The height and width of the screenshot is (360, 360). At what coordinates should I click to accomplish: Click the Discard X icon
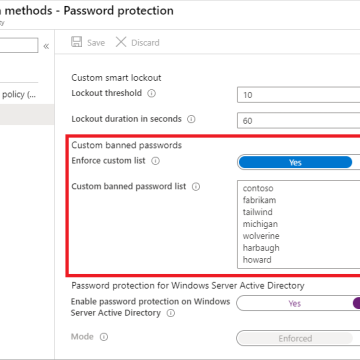point(121,42)
